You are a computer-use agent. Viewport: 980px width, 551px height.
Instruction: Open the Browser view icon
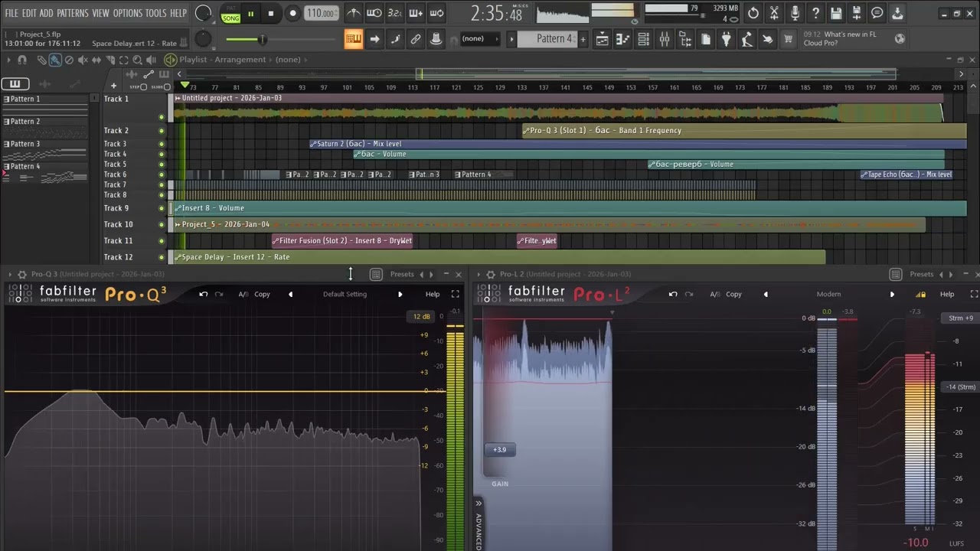tap(685, 39)
